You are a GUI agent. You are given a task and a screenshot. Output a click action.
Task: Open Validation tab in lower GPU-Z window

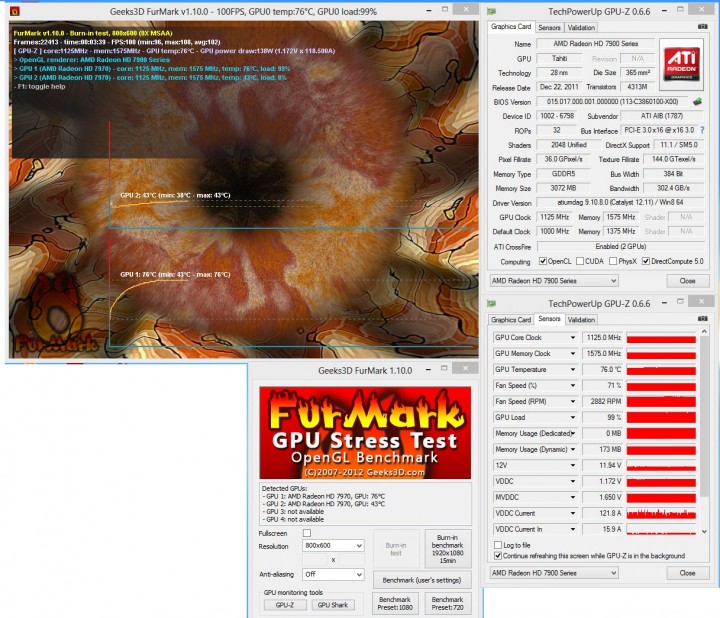581,320
